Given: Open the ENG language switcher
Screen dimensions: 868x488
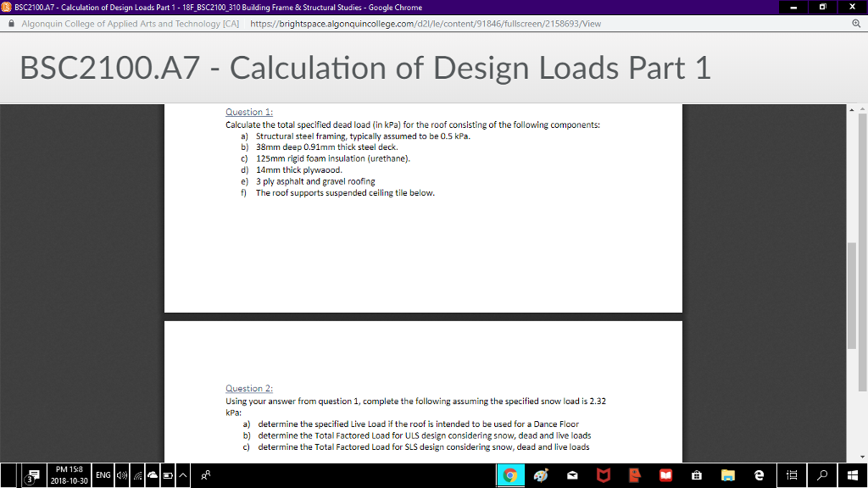Looking at the screenshot, I should [103, 475].
